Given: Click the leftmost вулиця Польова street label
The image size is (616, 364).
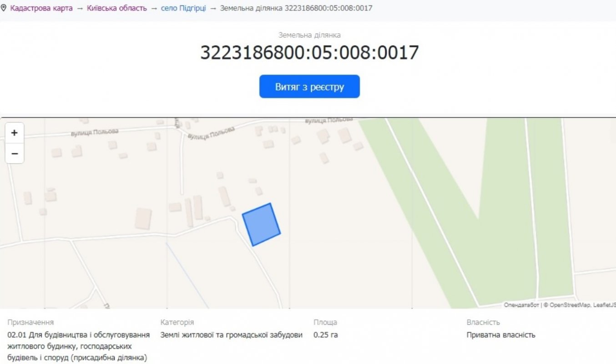Looking at the screenshot, I should (95, 132).
